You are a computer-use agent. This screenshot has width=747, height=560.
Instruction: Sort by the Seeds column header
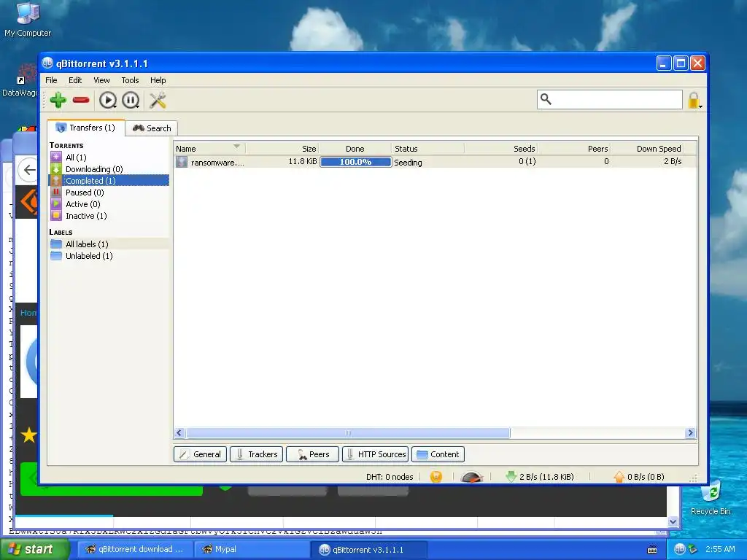pyautogui.click(x=501, y=149)
